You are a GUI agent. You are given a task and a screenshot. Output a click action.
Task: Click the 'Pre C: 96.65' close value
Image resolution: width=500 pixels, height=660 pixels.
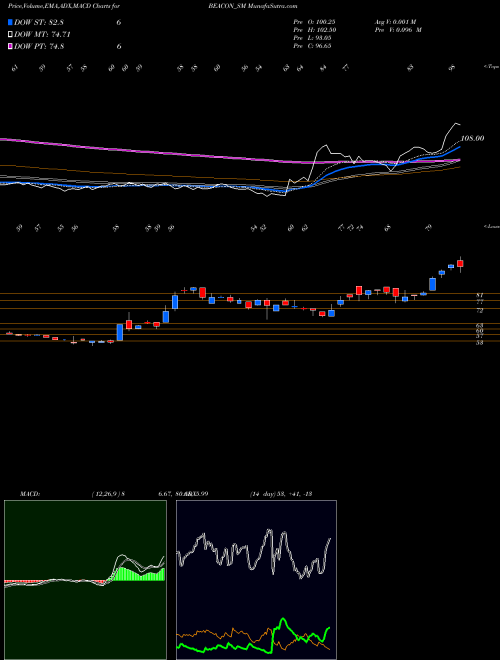(312, 46)
